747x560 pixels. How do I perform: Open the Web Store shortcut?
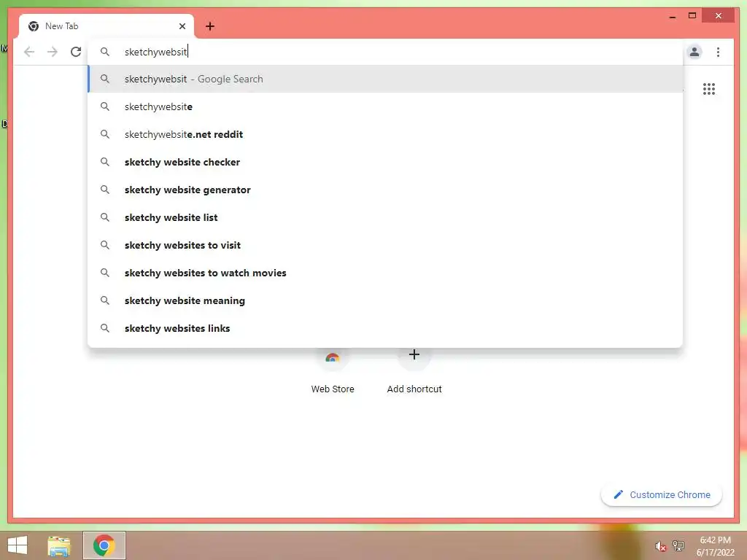[x=333, y=371]
